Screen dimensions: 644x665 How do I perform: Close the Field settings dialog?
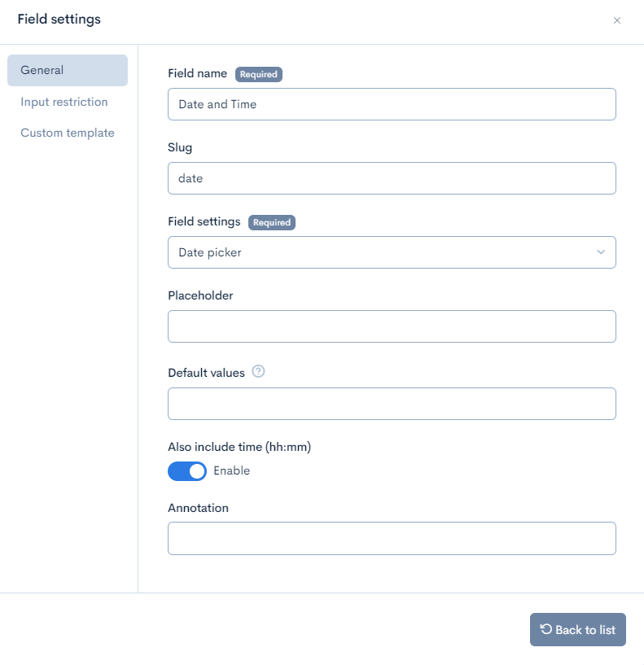[617, 20]
